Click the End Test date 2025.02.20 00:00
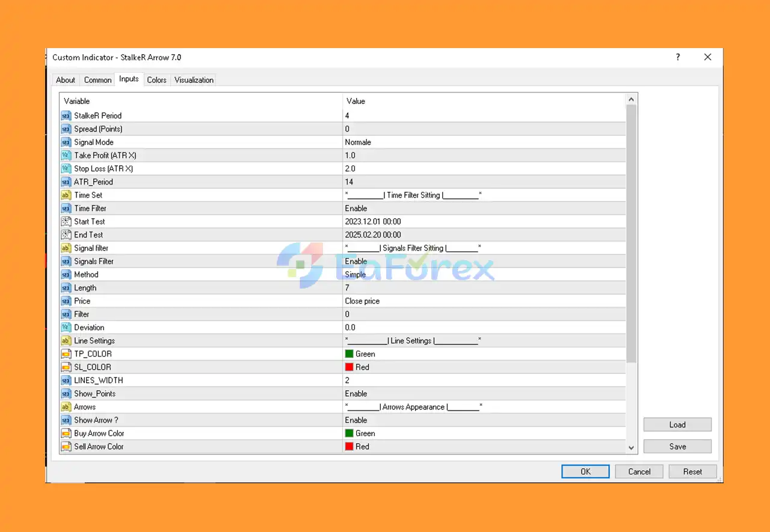770x532 pixels. [x=373, y=234]
